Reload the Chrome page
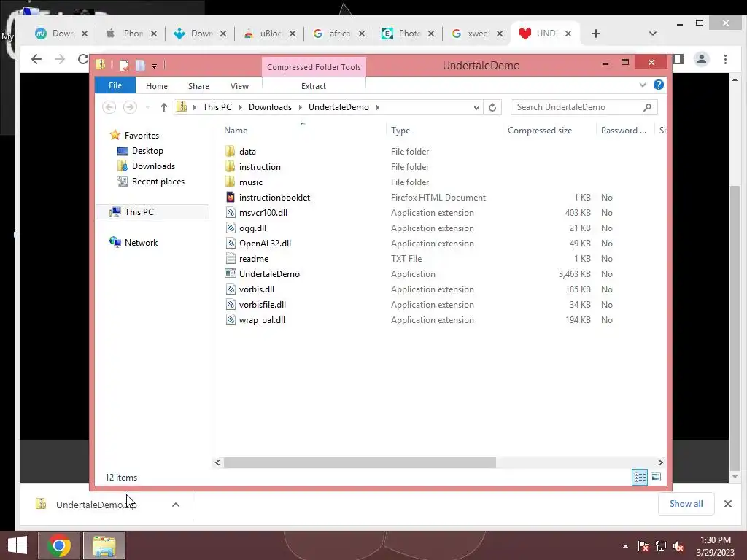Viewport: 747px width, 560px height. pos(83,59)
